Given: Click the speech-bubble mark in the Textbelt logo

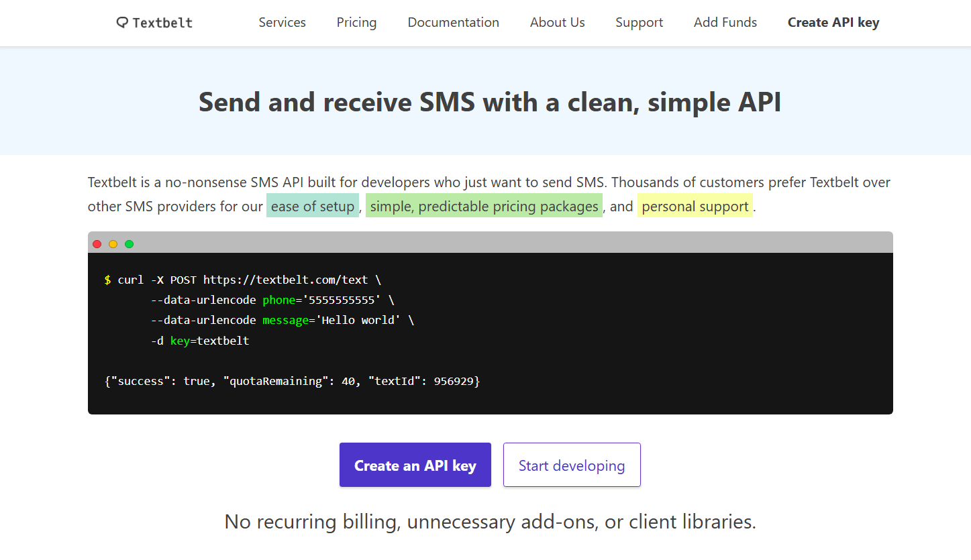Looking at the screenshot, I should point(121,22).
